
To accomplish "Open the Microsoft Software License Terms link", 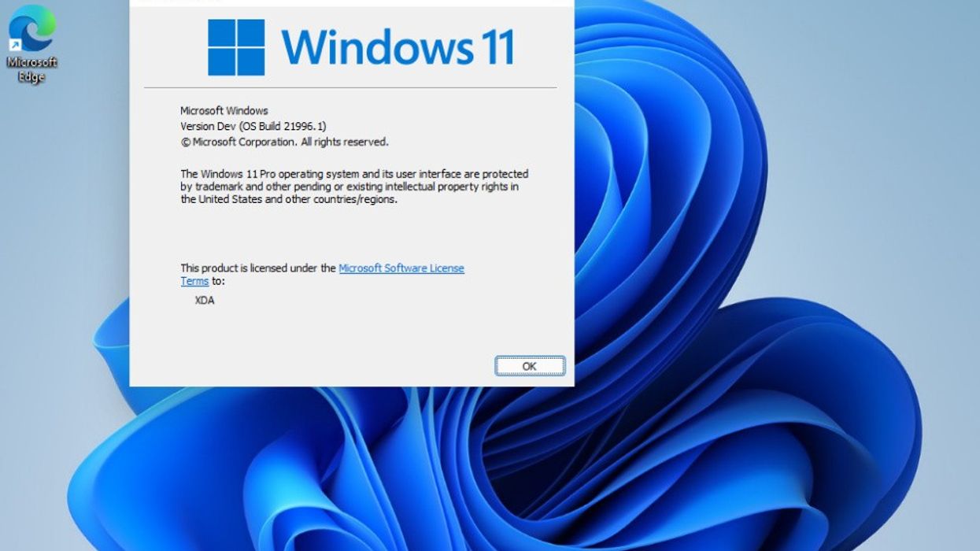I will point(401,268).
